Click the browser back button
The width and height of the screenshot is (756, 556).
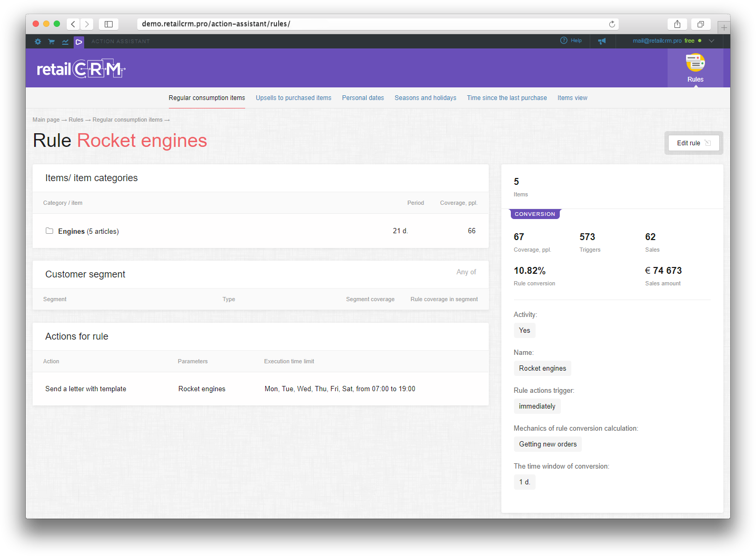click(x=73, y=24)
